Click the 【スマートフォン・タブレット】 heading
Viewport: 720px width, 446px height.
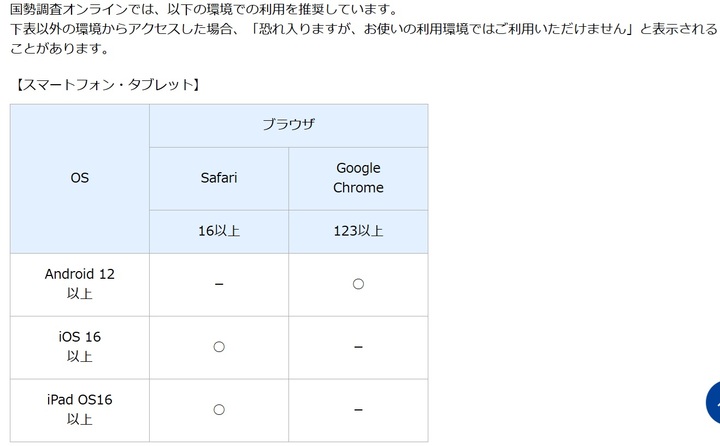107,84
